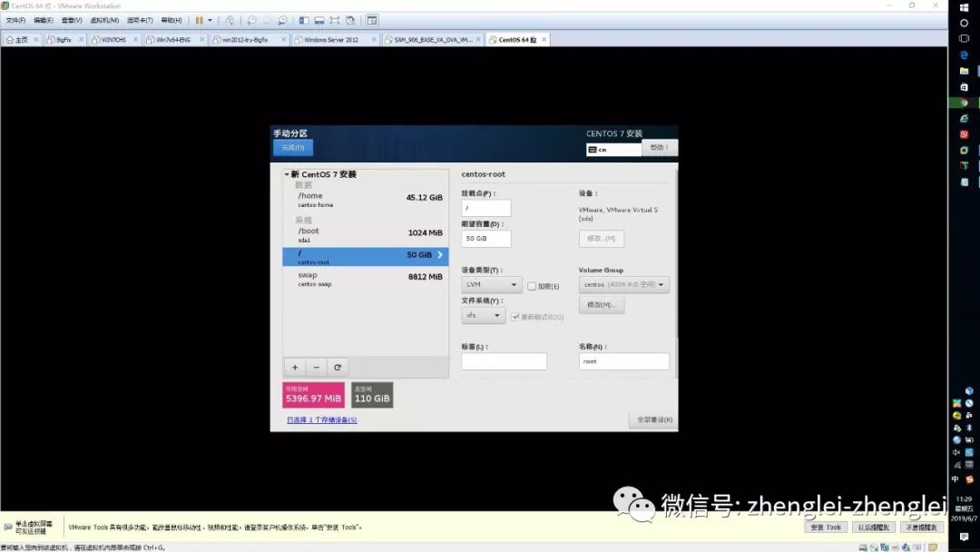This screenshot has height=552, width=980.
Task: Click the muted volume tray icon
Action: tap(956, 452)
